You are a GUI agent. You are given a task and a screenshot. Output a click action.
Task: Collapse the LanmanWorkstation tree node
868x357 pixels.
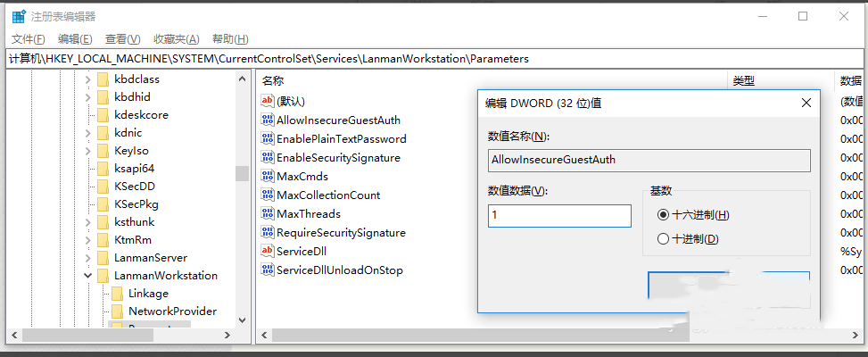coord(87,276)
